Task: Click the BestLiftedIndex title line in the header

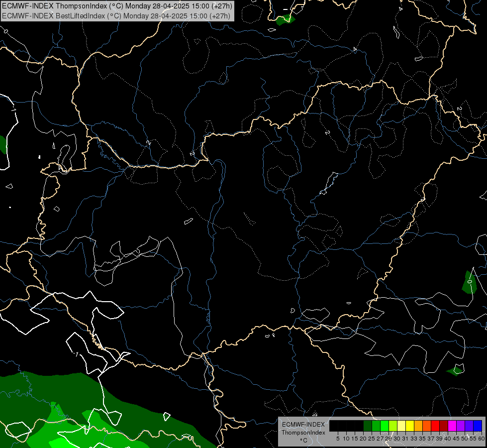Action: (x=116, y=16)
